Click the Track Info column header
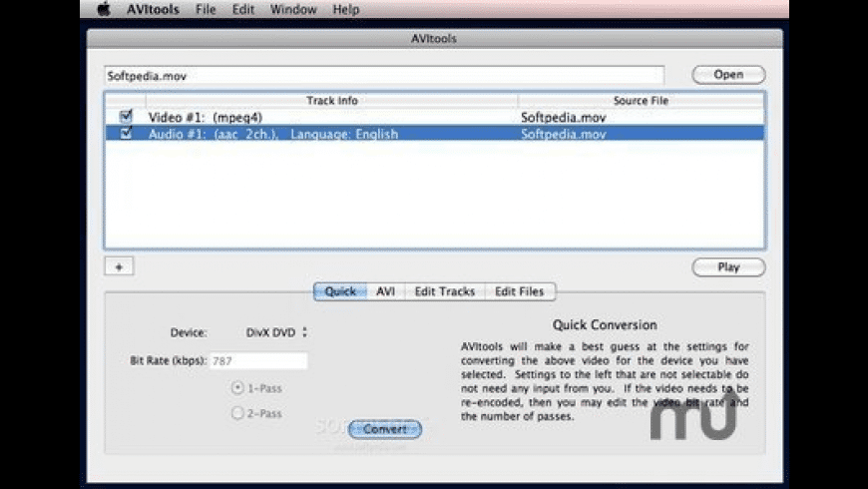Image resolution: width=868 pixels, height=489 pixels. [x=332, y=100]
